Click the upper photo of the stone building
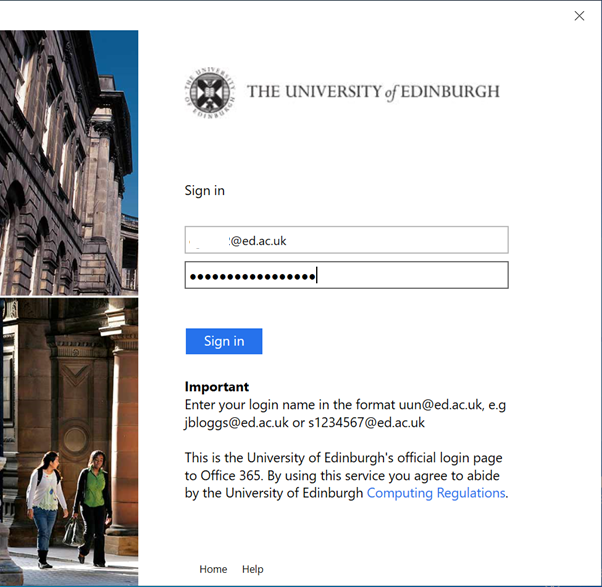The image size is (602, 587). [x=69, y=163]
